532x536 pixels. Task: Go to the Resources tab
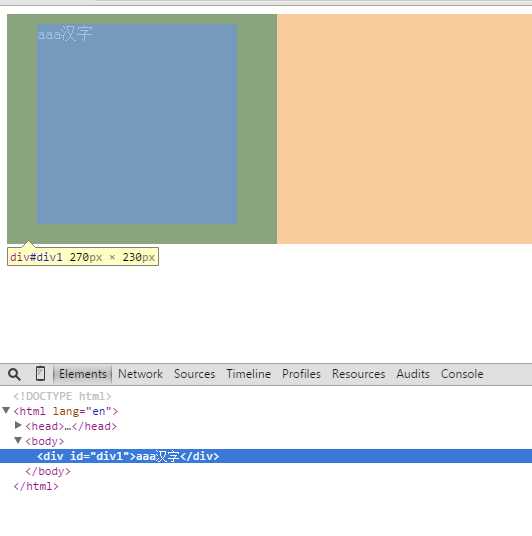(x=359, y=374)
